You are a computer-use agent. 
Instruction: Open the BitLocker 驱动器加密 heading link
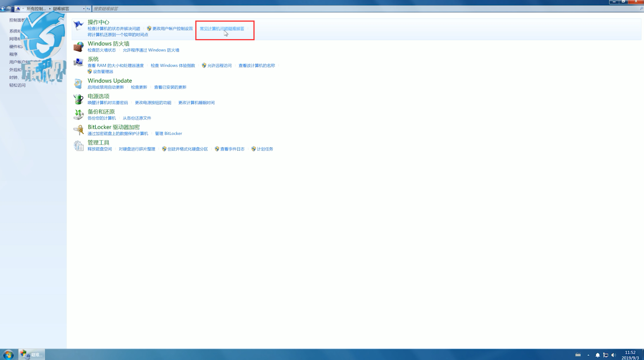coord(114,127)
